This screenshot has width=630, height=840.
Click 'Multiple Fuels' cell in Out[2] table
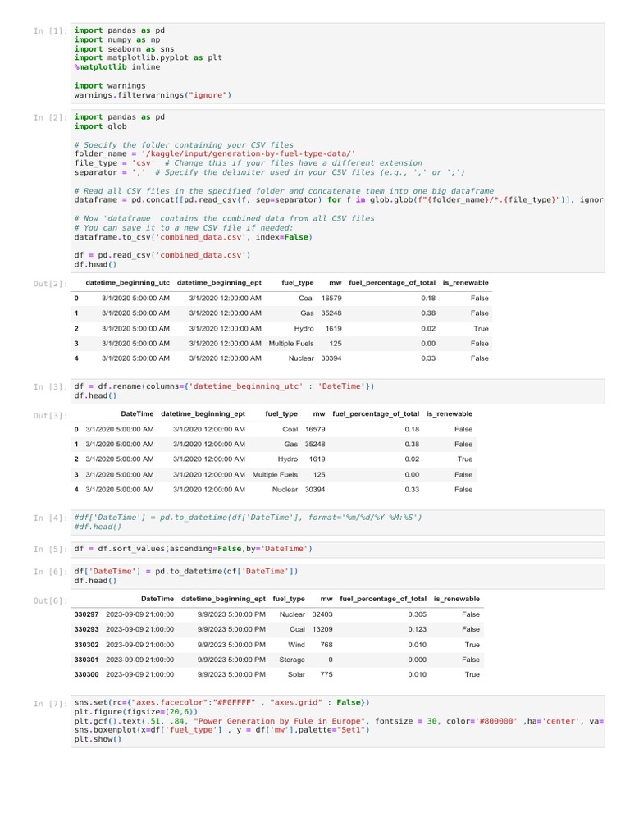(291, 344)
